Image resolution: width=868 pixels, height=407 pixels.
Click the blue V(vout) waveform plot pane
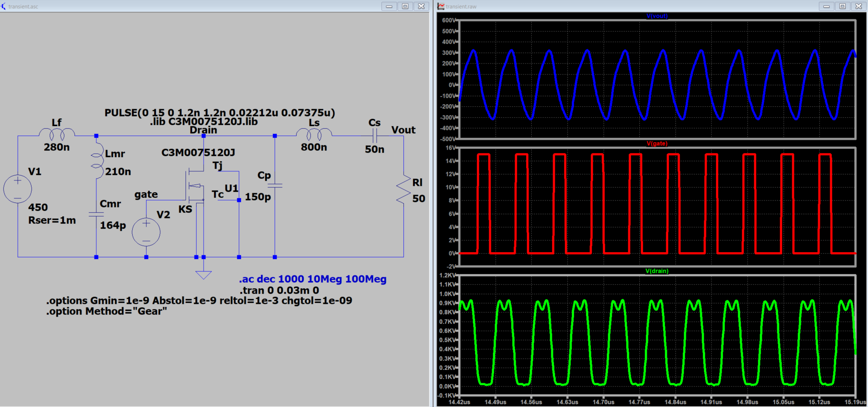[x=657, y=79]
